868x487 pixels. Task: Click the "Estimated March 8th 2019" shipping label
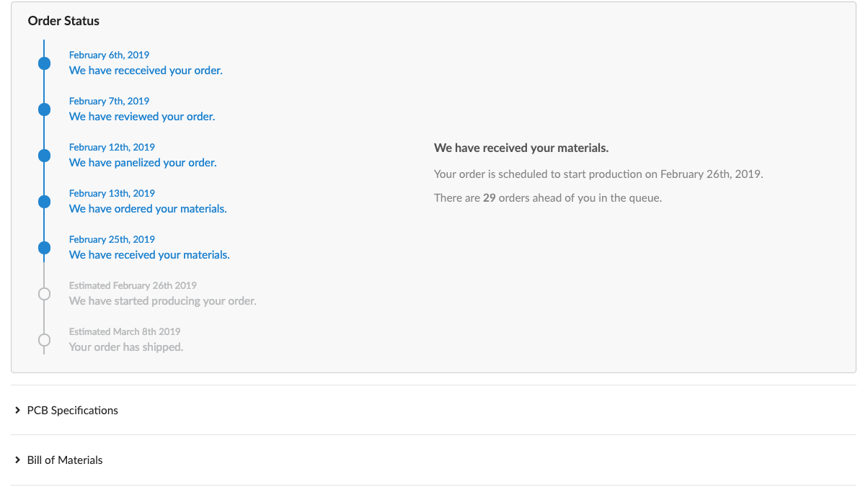click(x=125, y=331)
